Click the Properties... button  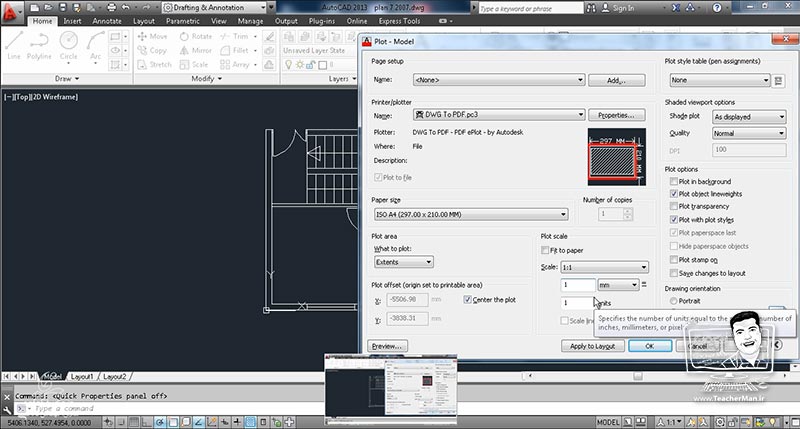616,115
